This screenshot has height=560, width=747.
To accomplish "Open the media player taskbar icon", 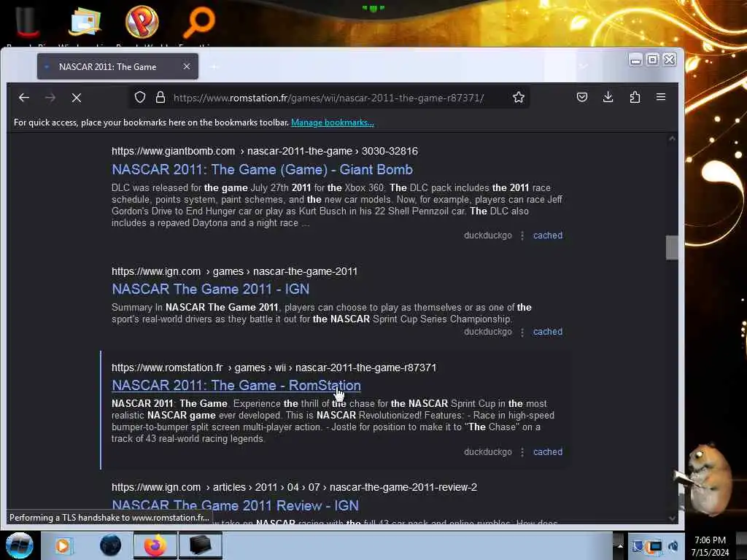I will (x=63, y=545).
